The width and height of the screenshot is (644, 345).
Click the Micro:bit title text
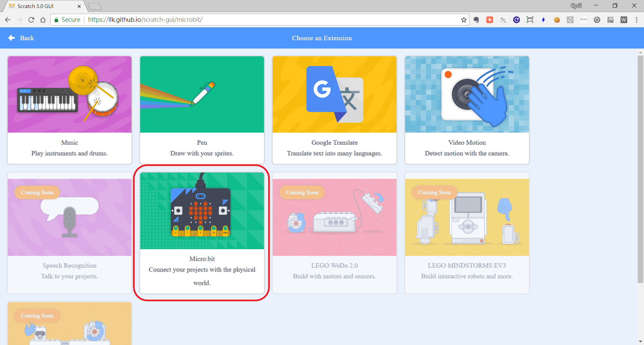coord(202,259)
